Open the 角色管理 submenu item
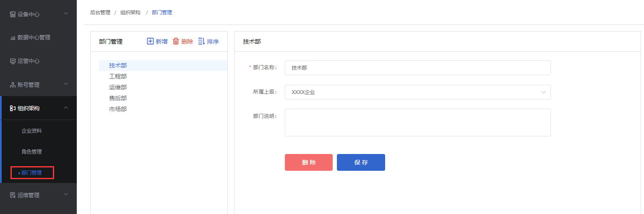Screen dimensions: 644x214 coord(32,152)
